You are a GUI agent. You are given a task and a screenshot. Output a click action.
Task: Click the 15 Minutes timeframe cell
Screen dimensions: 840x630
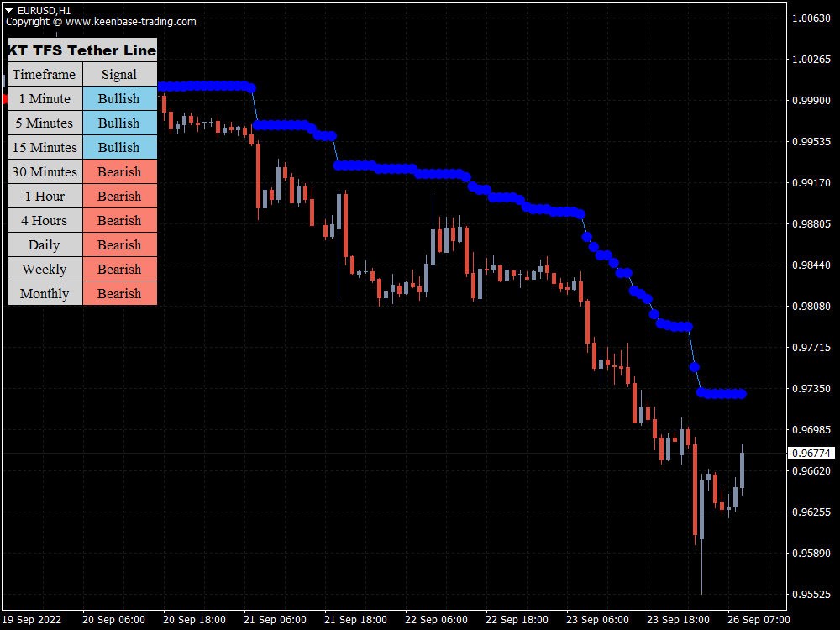pyautogui.click(x=45, y=147)
